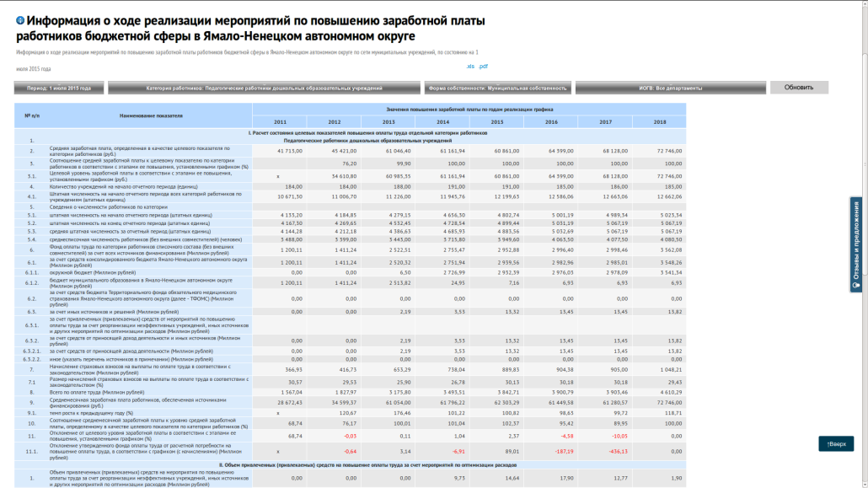This screenshot has height=488, width=868.
Task: Click the 'Всего по оплате труда' row label
Action: click(97, 392)
